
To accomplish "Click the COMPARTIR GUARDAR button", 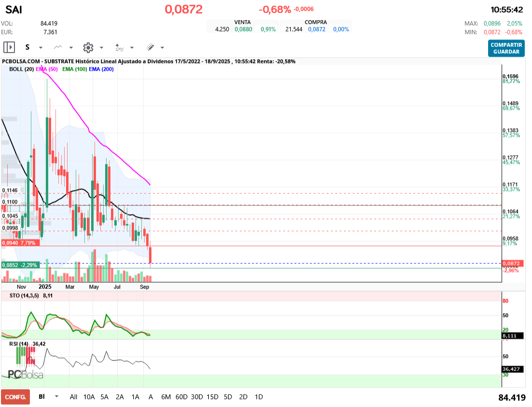I will (x=506, y=48).
